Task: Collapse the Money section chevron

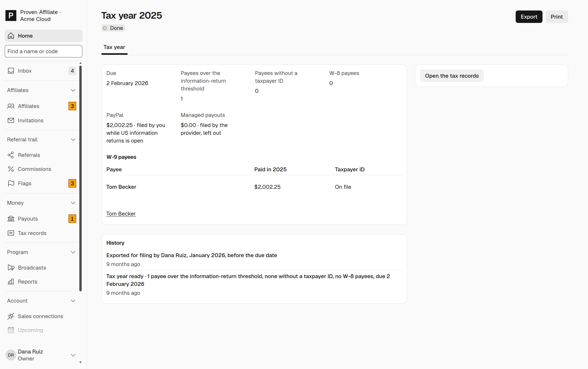Action: click(73, 203)
